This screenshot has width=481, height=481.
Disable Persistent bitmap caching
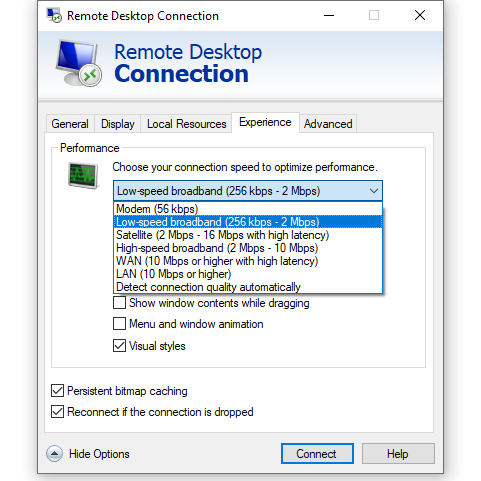tap(57, 391)
